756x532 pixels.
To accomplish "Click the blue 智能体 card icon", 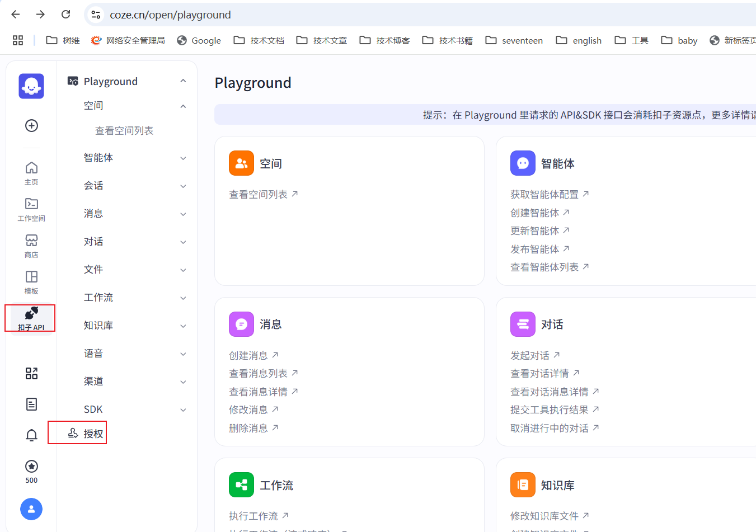I will [523, 163].
